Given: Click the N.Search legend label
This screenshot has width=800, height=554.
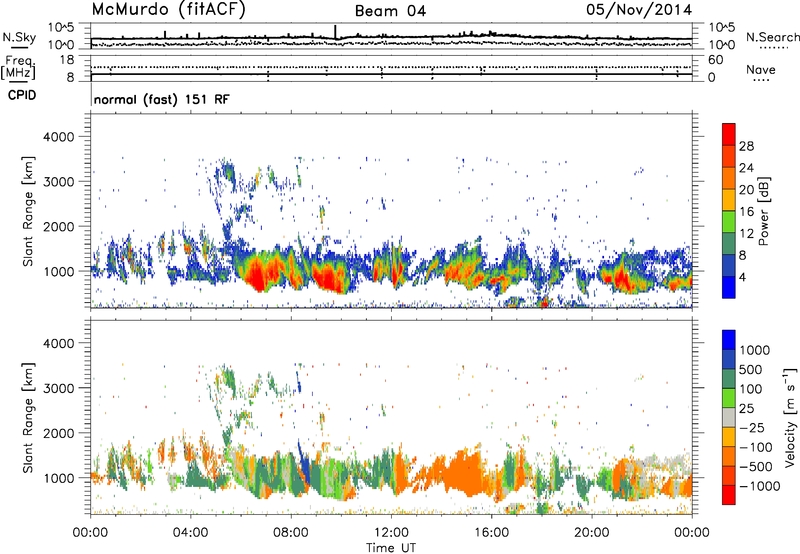Looking at the screenshot, I should pos(772,37).
